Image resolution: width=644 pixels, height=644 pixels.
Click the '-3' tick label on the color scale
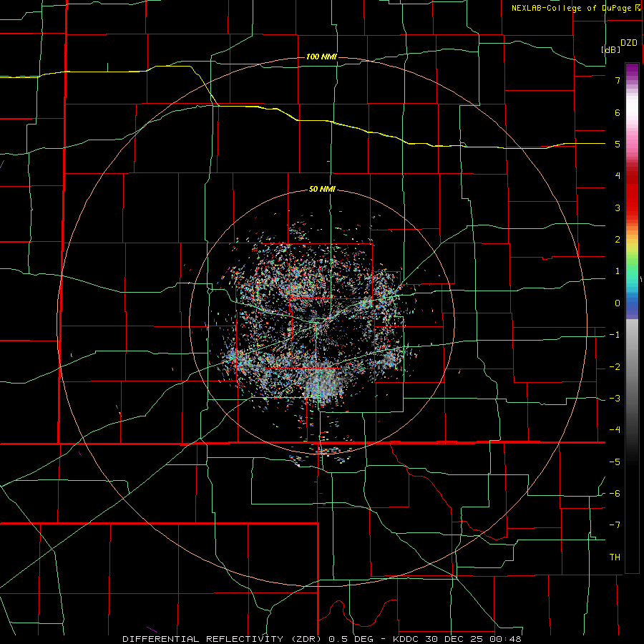615,399
